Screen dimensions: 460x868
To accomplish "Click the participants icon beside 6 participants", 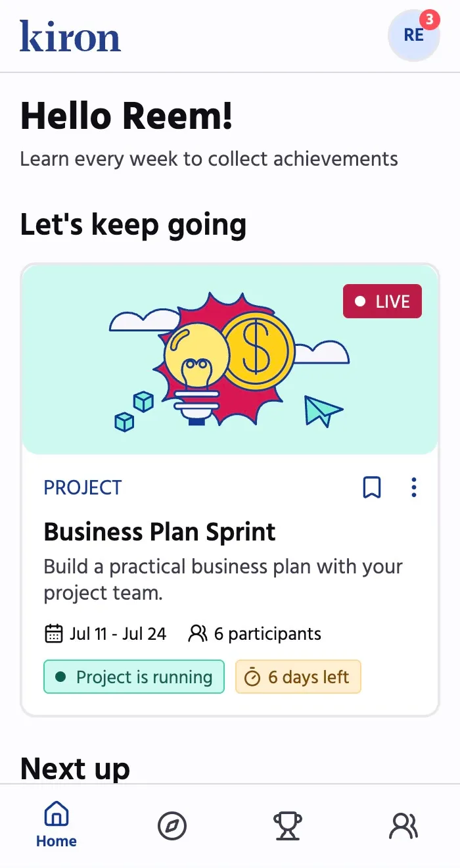I will [197, 634].
